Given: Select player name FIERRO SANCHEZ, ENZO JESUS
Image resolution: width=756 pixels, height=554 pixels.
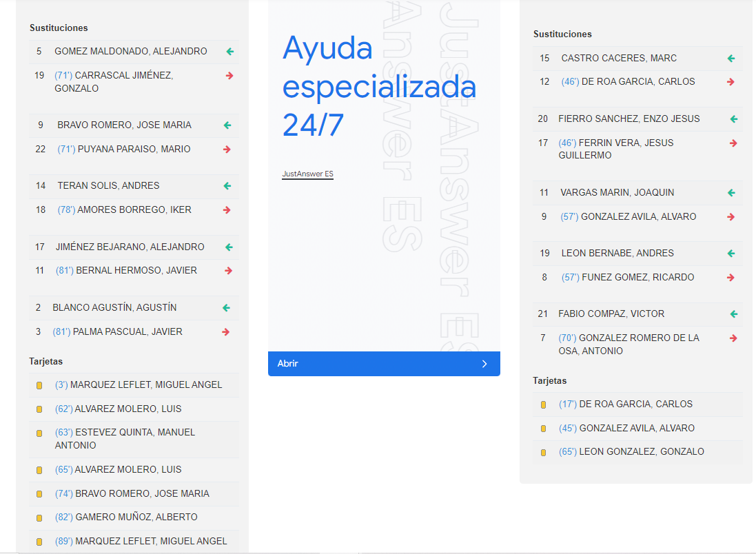Looking at the screenshot, I should tap(629, 119).
